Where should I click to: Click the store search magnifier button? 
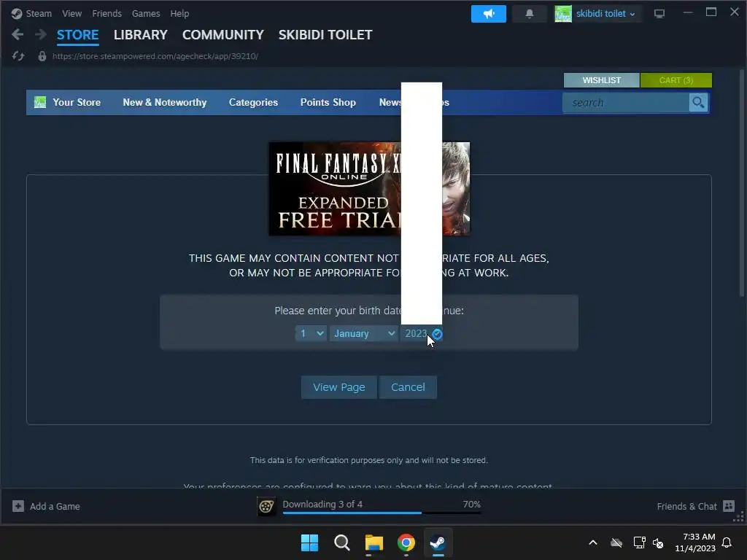coord(698,102)
